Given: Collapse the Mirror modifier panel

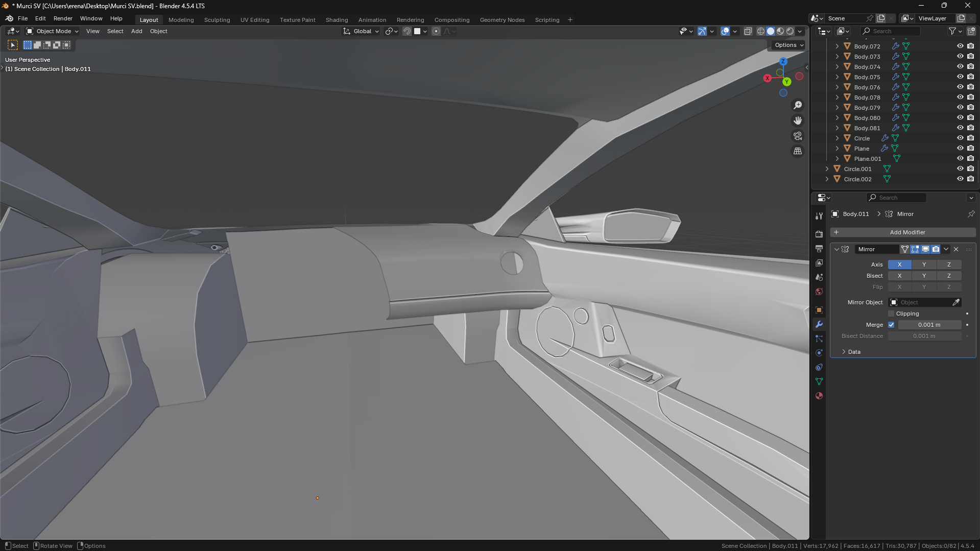Looking at the screenshot, I should click(836, 249).
